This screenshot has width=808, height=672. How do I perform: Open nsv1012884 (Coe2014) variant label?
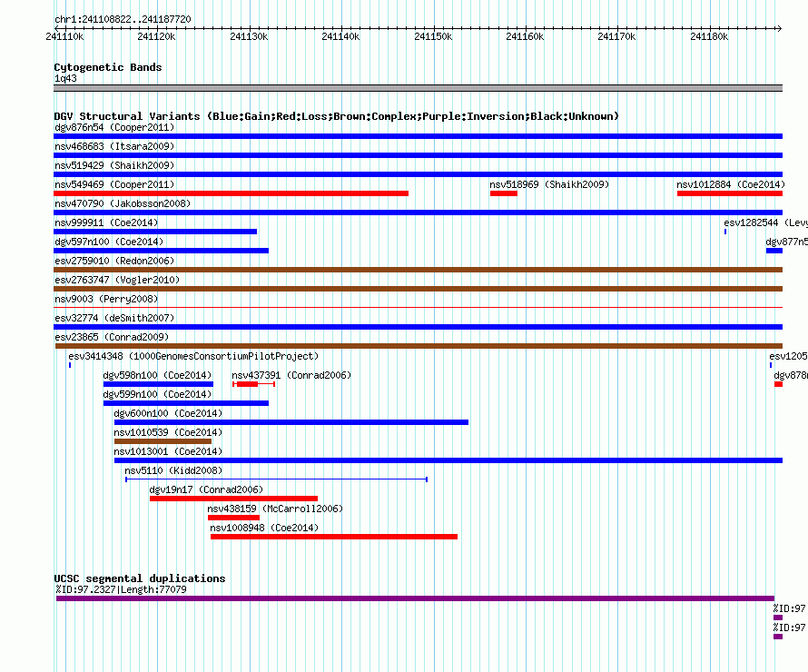tap(731, 184)
